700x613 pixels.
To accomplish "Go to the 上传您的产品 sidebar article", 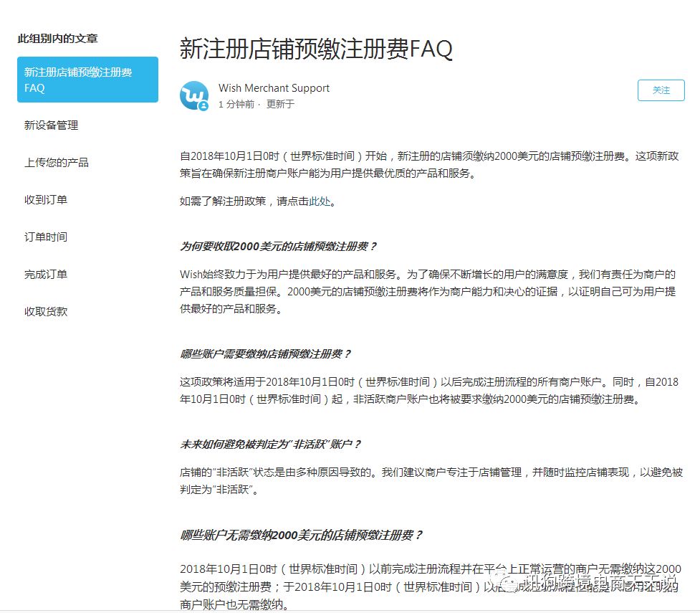I will 57,163.
